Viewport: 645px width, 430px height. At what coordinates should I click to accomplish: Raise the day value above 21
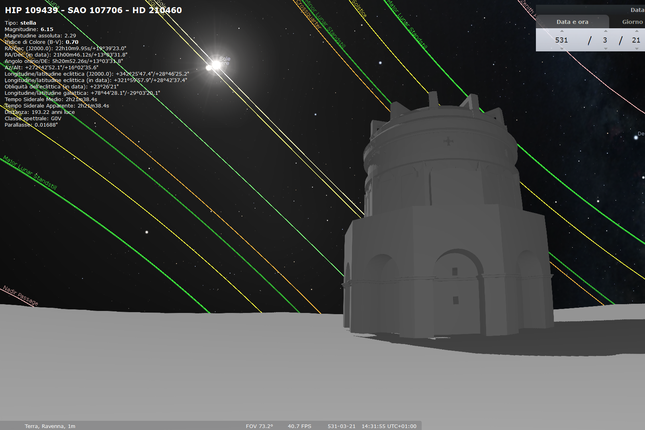636,30
